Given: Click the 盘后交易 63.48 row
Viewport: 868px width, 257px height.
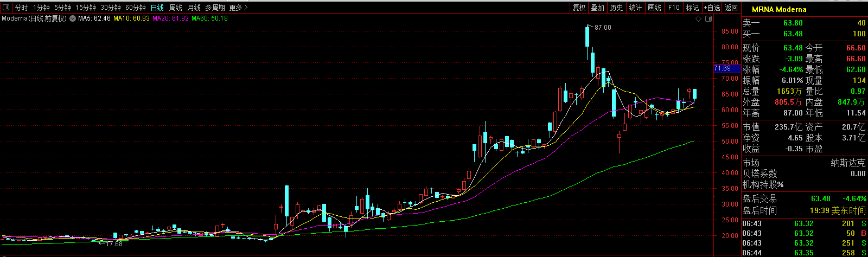Looking at the screenshot, I should tap(804, 198).
